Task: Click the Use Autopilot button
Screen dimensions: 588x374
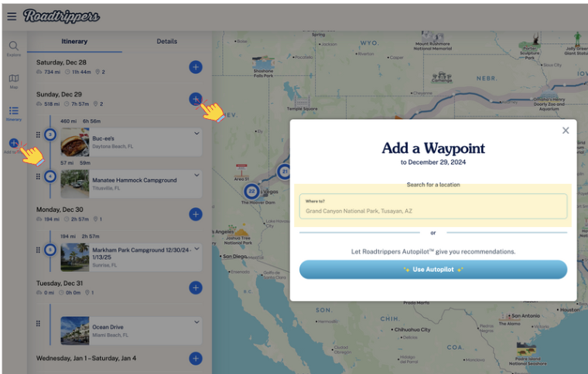Action: point(433,270)
